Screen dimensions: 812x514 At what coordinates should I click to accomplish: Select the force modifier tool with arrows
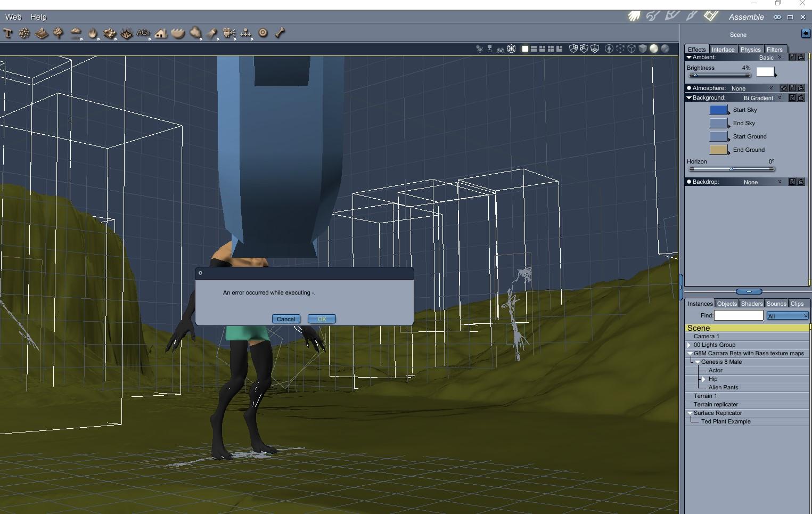(x=245, y=33)
